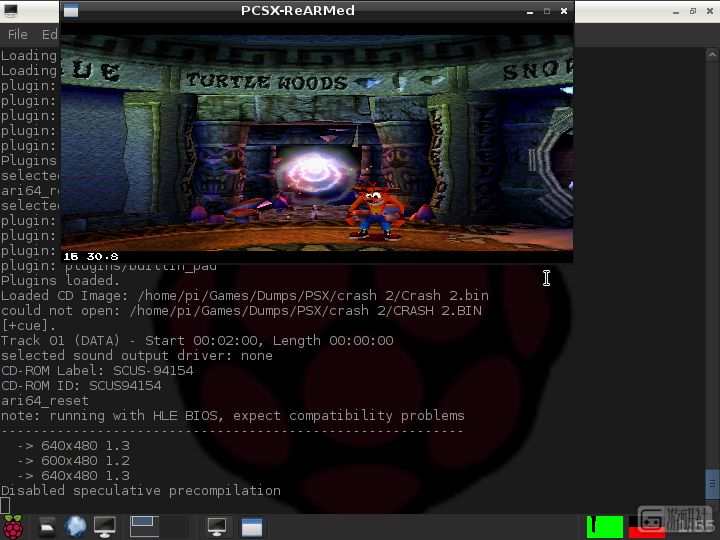Click 'CD-ROM Label: SCUS-94154' line

tap(97, 371)
